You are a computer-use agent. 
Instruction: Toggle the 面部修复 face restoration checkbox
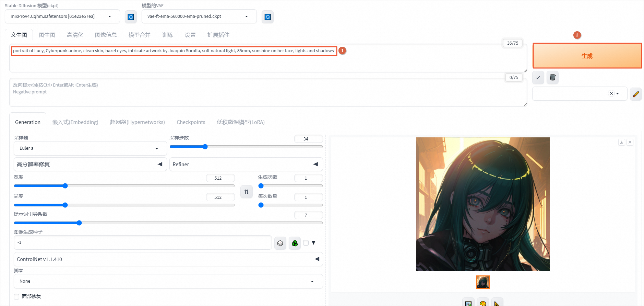pos(16,297)
